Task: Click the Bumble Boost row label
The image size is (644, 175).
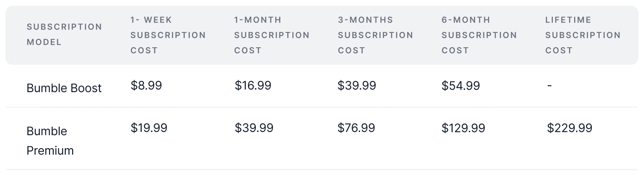Action: click(x=64, y=88)
